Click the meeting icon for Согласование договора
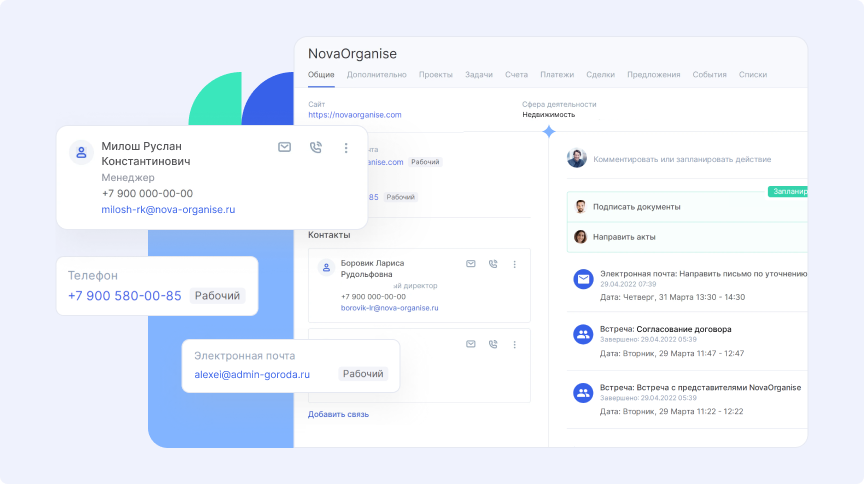This screenshot has height=484, width=864. (582, 335)
